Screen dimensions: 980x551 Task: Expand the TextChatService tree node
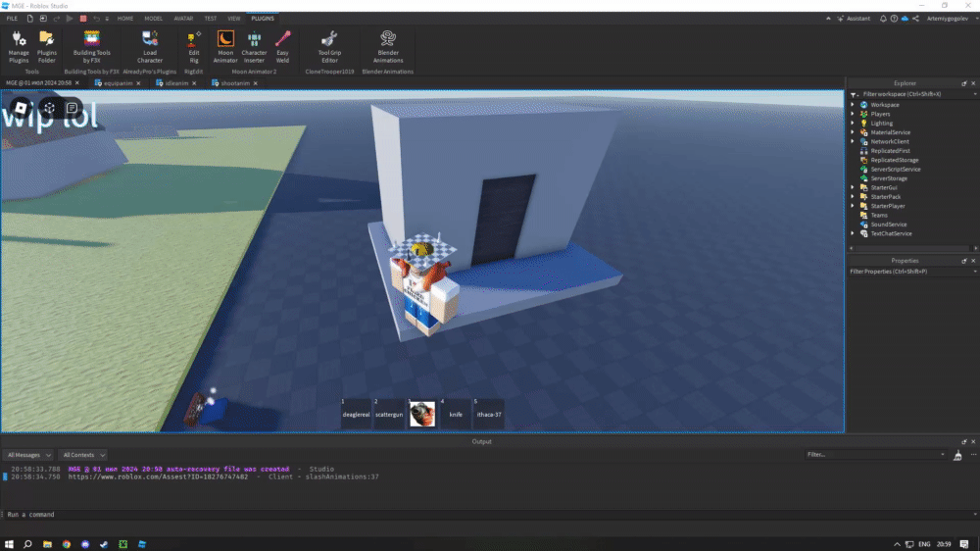pos(853,233)
